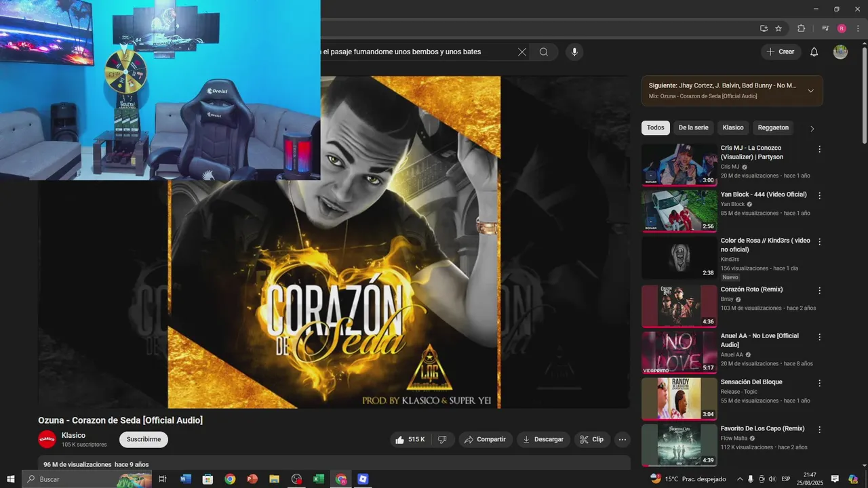Open the Klasico channel name link

point(73,435)
